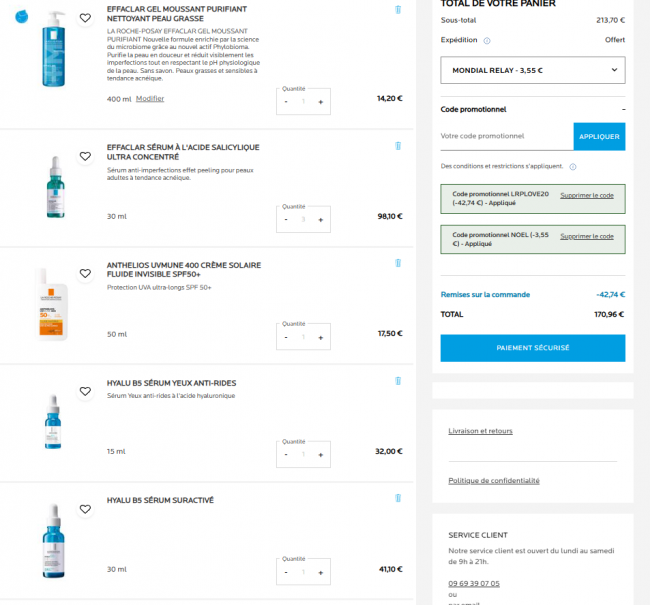The width and height of the screenshot is (650, 605).
Task: Favorite the Anthelios UVMune 400 sunscreen
Action: click(x=85, y=273)
